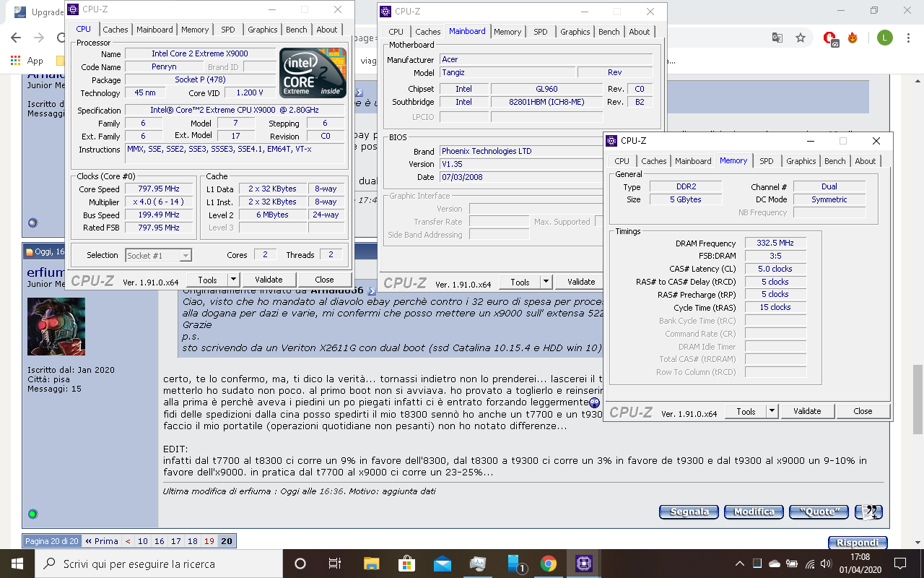Click the DRAM Frequency value 332.5 MHz
924x578 pixels.
coord(775,243)
